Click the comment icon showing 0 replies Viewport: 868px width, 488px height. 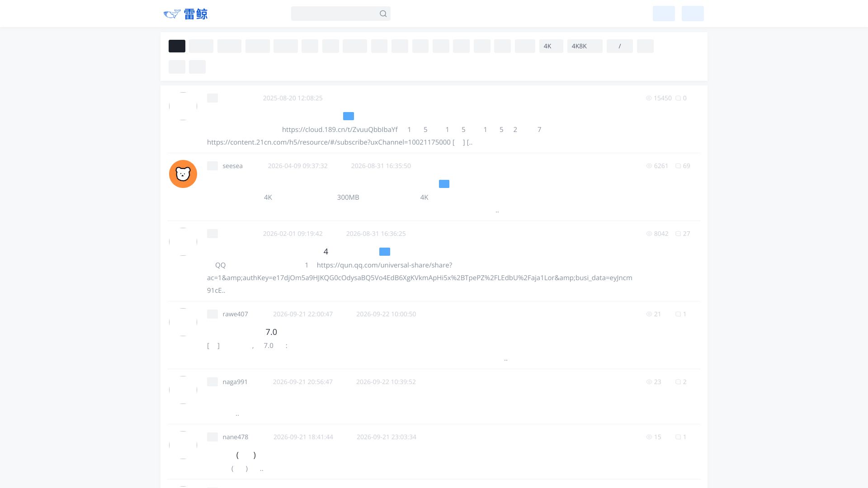[678, 98]
